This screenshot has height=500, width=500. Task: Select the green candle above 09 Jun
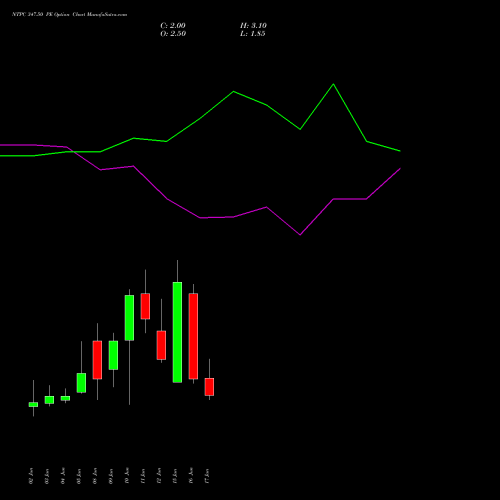[x=113, y=355]
